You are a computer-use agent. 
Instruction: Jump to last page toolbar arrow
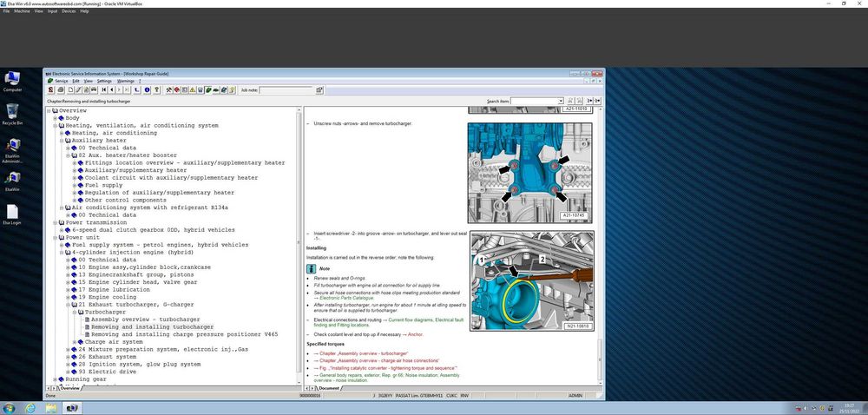pos(127,89)
